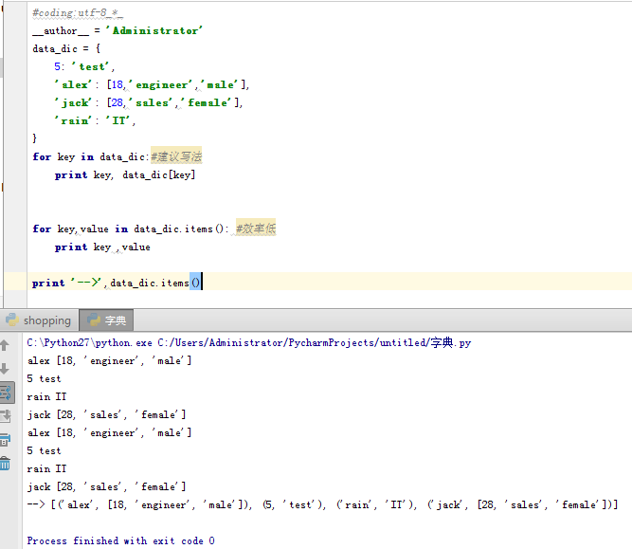Switch to the shopping run tab
632x549 pixels.
click(x=39, y=320)
